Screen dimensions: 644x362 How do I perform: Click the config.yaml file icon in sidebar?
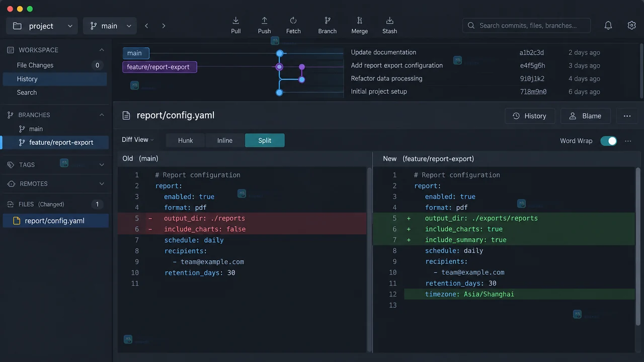17,221
